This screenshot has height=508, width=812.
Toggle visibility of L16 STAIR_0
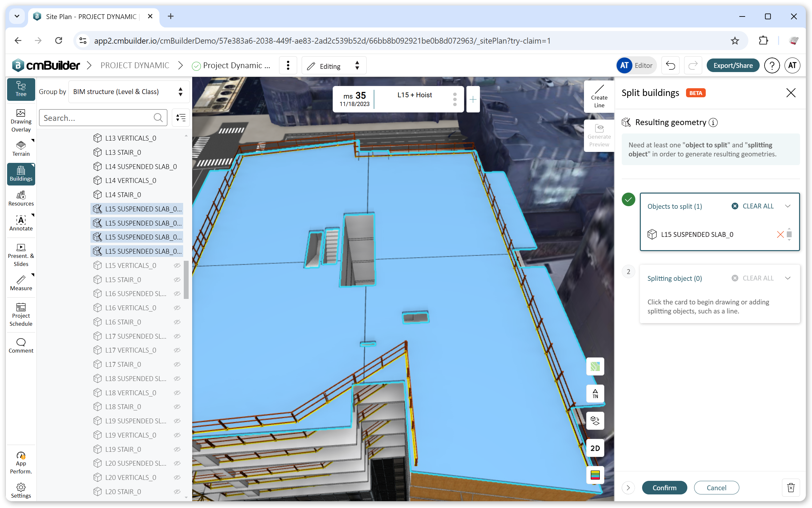point(177,322)
